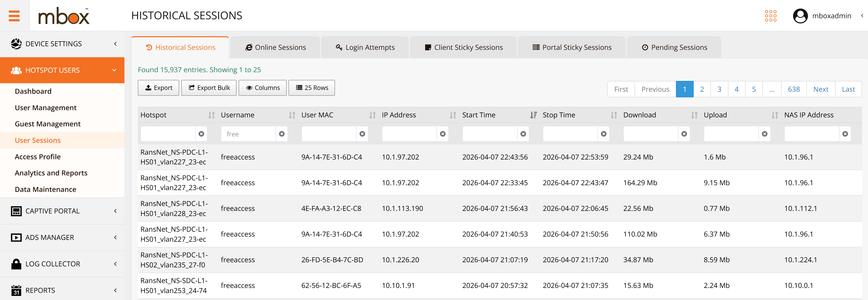Screen dimensions: 868x300
Task: Open the apps grid icon
Action: click(770, 15)
